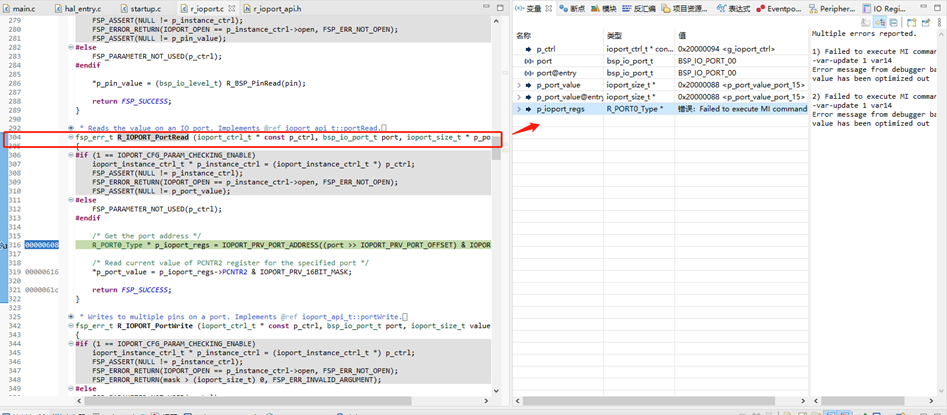Click the R_IOPORT_PortRead function name
This screenshot has height=415, width=947.
(153, 138)
